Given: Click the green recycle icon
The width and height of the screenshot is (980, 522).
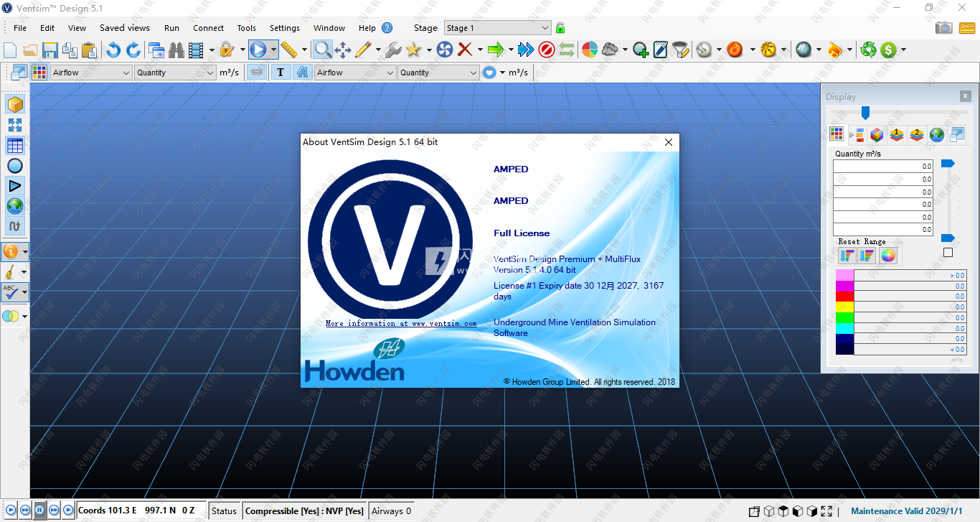Looking at the screenshot, I should click(x=869, y=50).
